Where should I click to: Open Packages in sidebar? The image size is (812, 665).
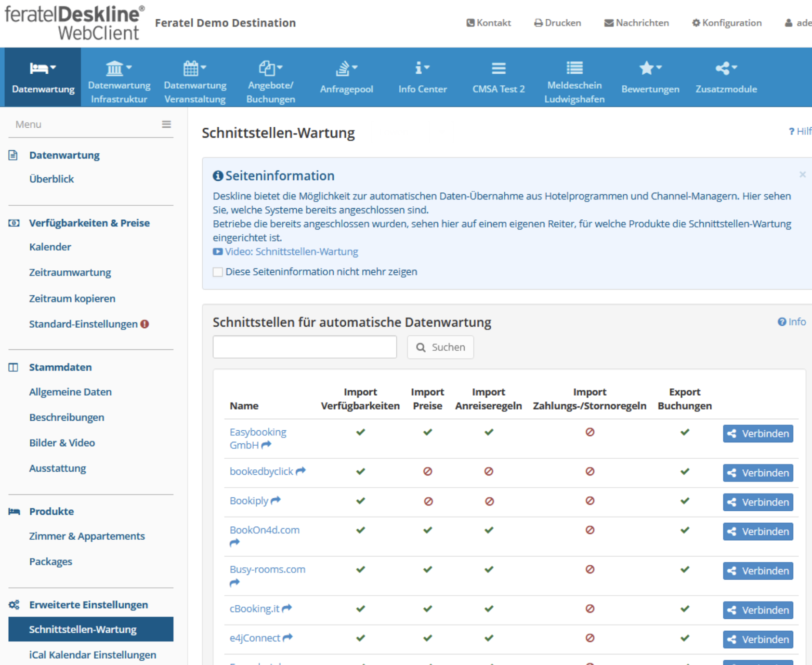point(51,561)
